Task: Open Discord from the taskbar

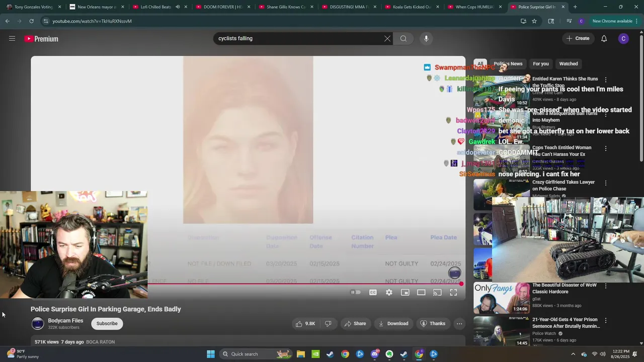Action: 374,354
